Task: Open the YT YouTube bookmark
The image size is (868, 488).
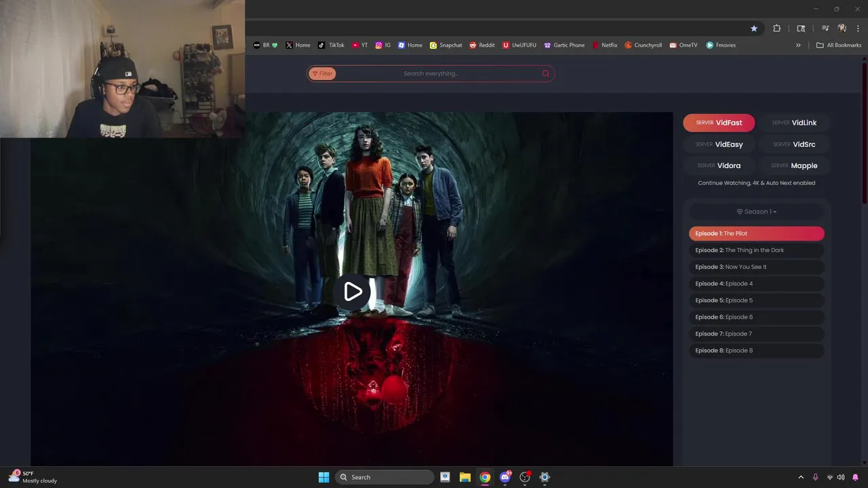Action: (x=360, y=45)
